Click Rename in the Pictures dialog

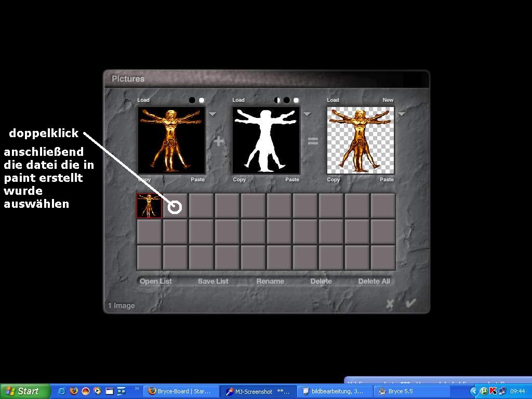tap(270, 281)
